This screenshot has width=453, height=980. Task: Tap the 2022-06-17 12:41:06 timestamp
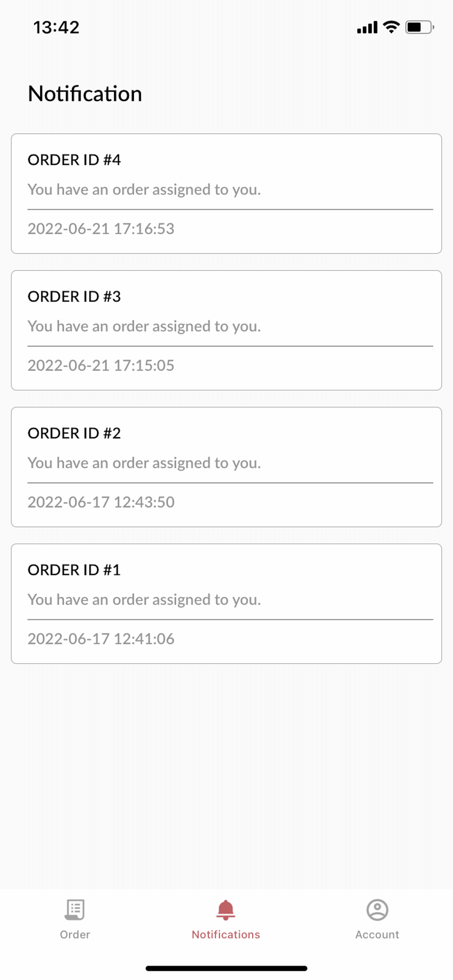(x=101, y=639)
